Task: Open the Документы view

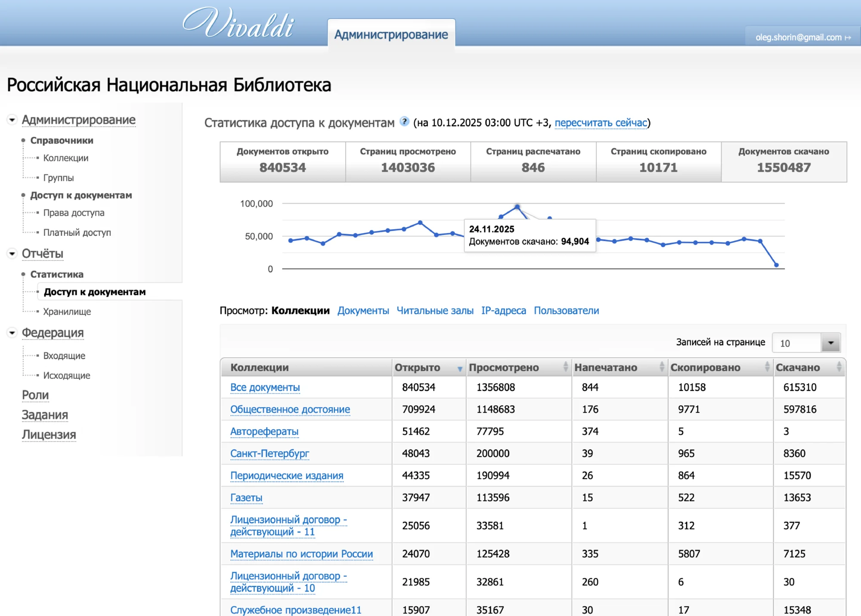Action: (x=363, y=310)
